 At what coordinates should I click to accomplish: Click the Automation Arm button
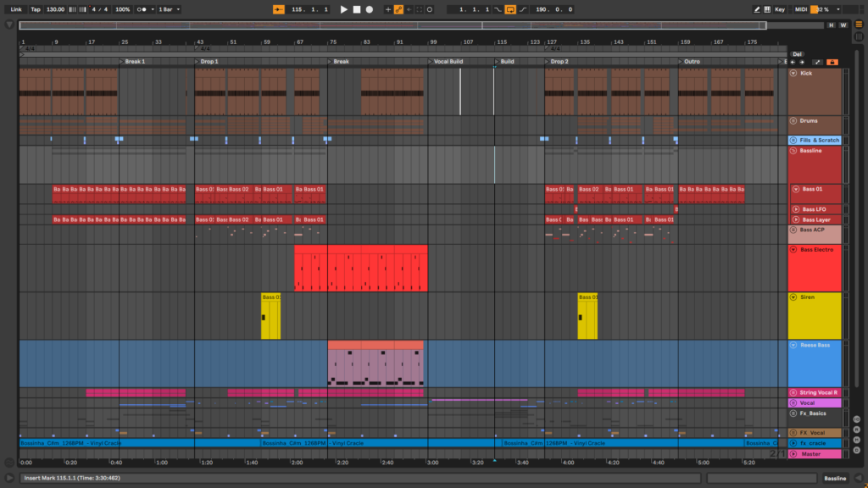[x=398, y=9]
